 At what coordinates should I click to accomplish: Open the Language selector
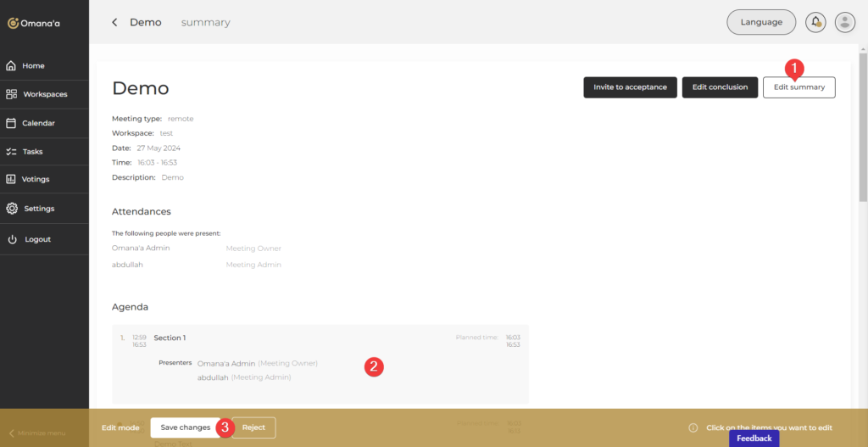click(x=761, y=22)
